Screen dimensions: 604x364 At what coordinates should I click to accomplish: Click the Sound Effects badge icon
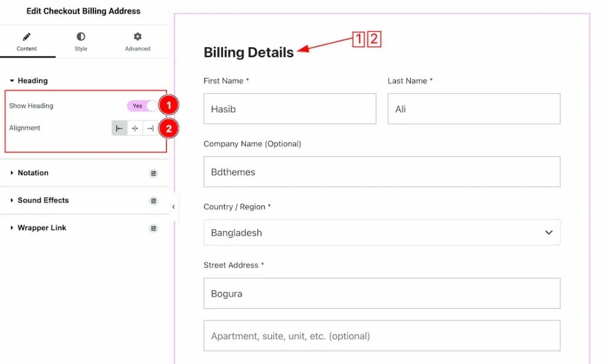153,201
